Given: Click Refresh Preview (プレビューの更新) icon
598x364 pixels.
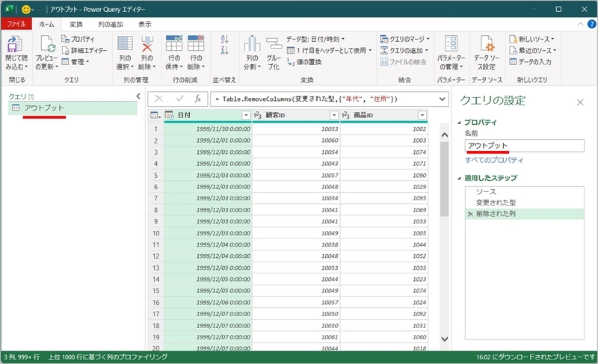Looking at the screenshot, I should [x=47, y=44].
